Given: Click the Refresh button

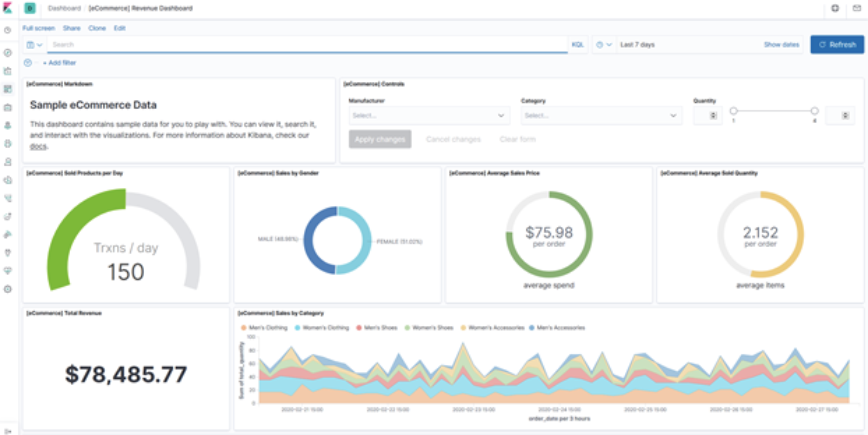Looking at the screenshot, I should 837,45.
